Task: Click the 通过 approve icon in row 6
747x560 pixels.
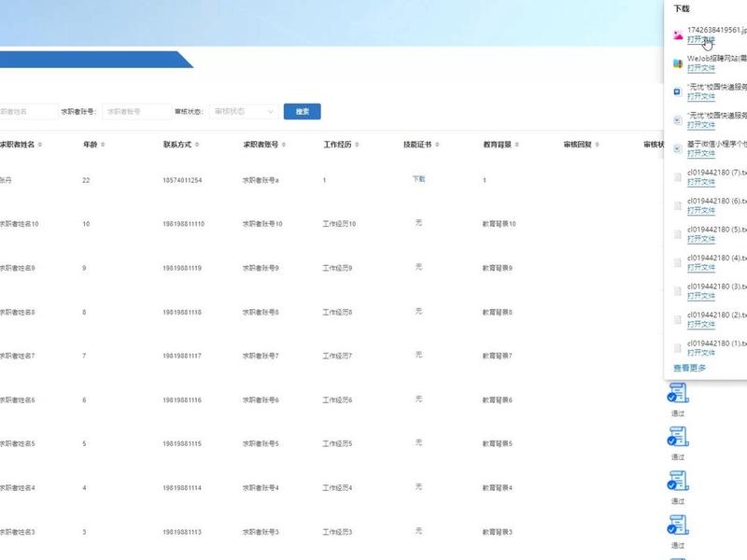Action: coord(678,393)
